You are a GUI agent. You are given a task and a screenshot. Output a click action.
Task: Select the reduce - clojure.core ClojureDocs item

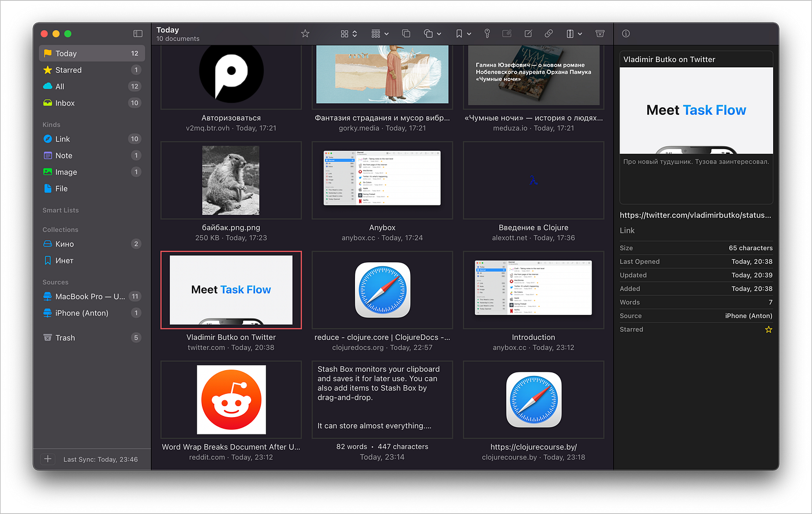pyautogui.click(x=382, y=290)
